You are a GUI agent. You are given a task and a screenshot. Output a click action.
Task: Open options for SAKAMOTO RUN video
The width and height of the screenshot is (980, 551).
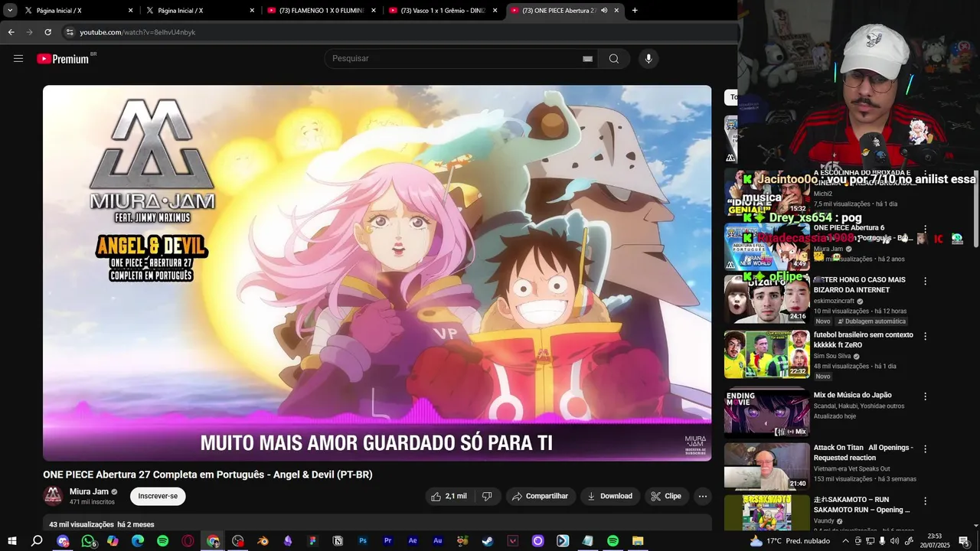(x=925, y=500)
